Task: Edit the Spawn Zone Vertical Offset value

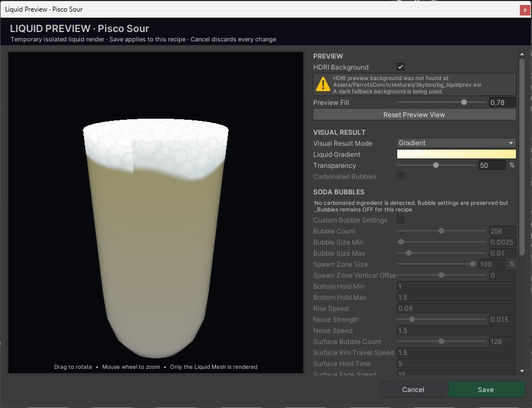Action: pos(503,275)
